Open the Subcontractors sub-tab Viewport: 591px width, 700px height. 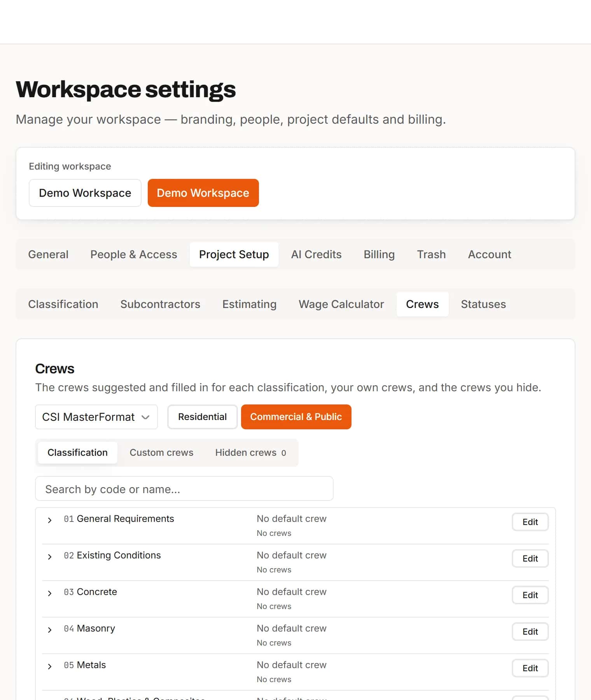(160, 304)
